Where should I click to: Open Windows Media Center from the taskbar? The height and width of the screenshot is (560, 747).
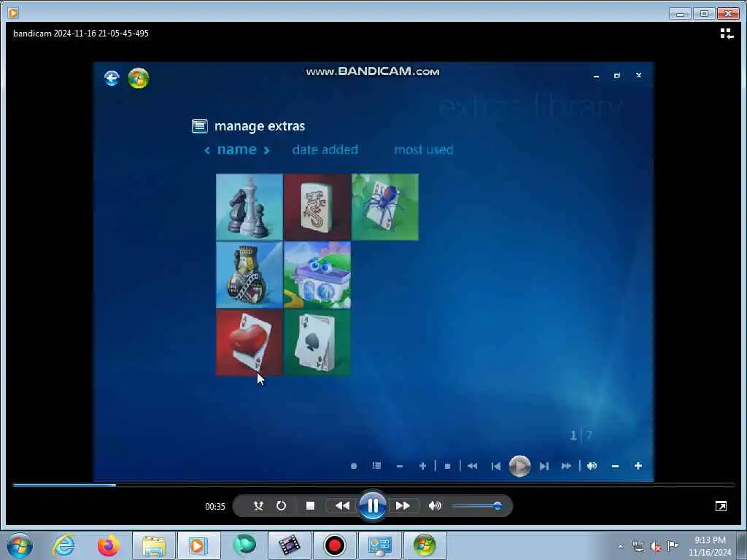pos(425,546)
